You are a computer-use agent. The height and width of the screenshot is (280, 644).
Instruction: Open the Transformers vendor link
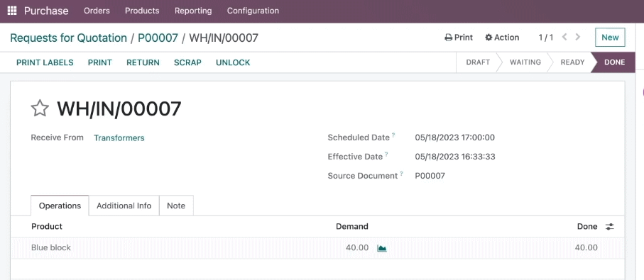(119, 138)
